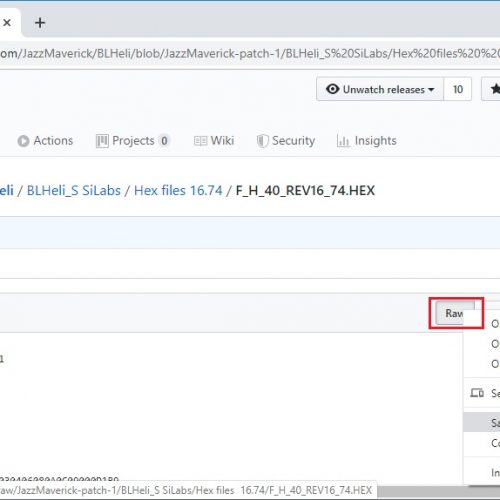500x500 pixels.
Task: Click context menu entry below the highlighted one
Action: click(x=482, y=443)
